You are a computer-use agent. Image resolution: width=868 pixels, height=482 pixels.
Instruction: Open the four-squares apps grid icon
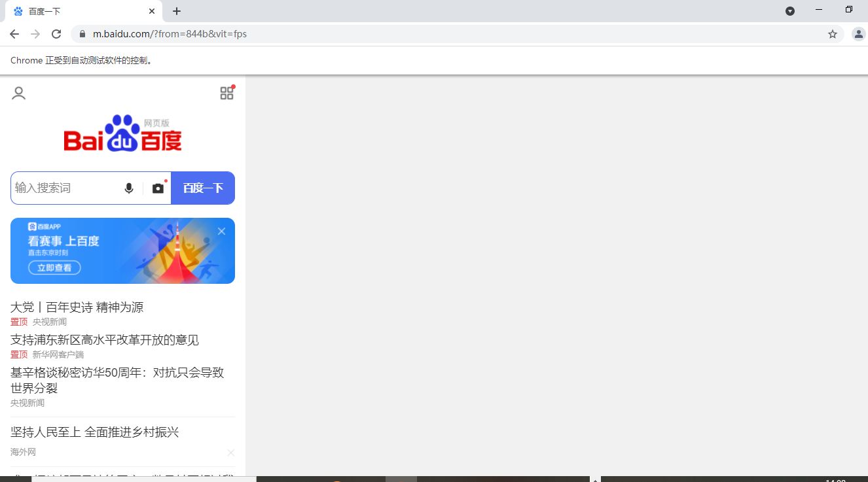click(226, 93)
